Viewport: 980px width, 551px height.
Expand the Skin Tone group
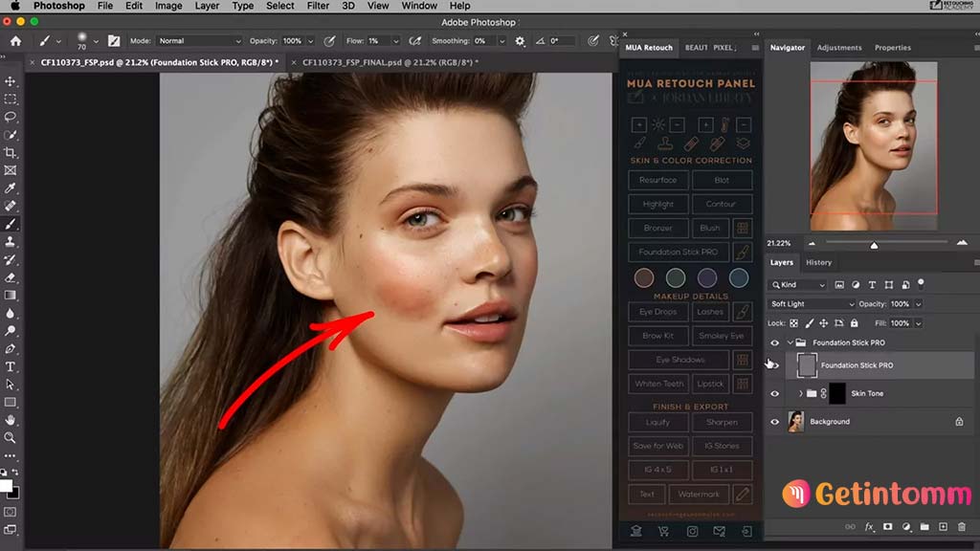[x=801, y=393]
